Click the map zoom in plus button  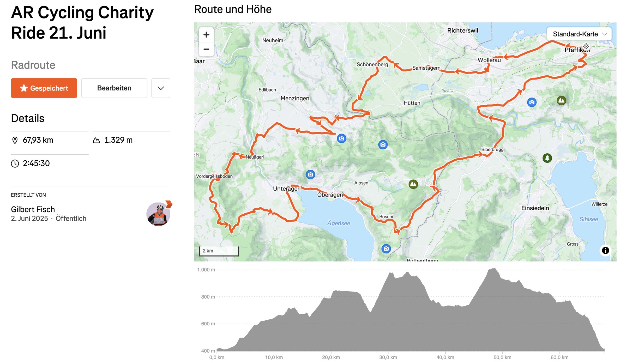[206, 35]
